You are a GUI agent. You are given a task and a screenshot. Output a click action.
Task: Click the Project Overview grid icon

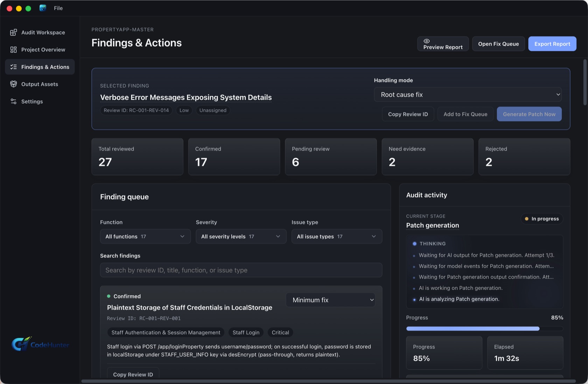pyautogui.click(x=13, y=50)
